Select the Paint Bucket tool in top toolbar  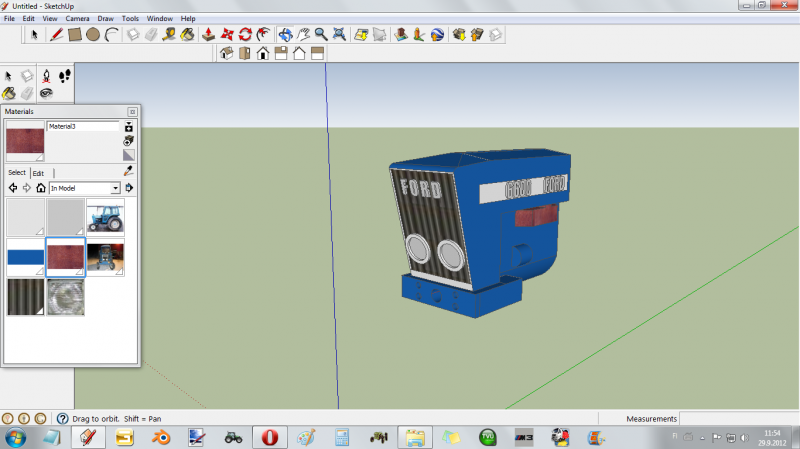tap(187, 35)
